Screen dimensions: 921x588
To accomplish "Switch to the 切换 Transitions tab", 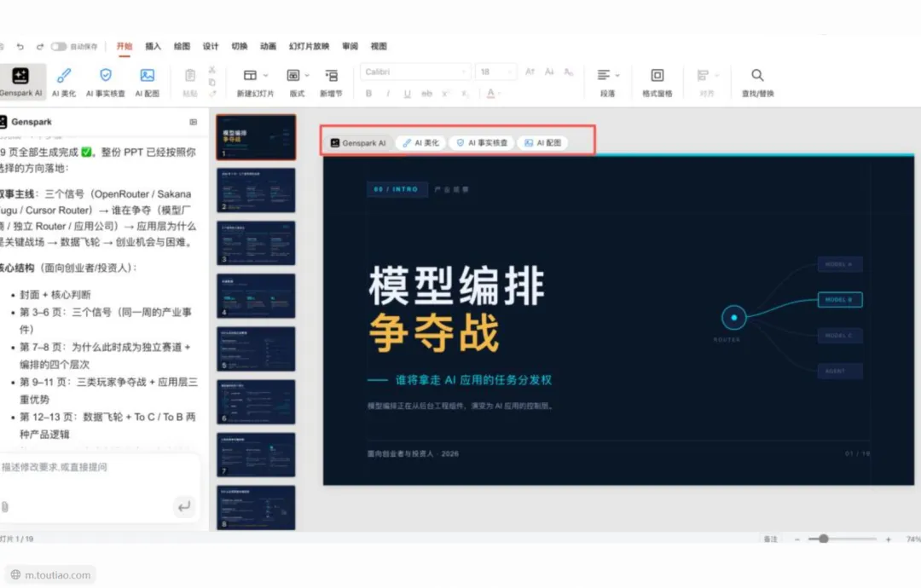I will point(239,46).
